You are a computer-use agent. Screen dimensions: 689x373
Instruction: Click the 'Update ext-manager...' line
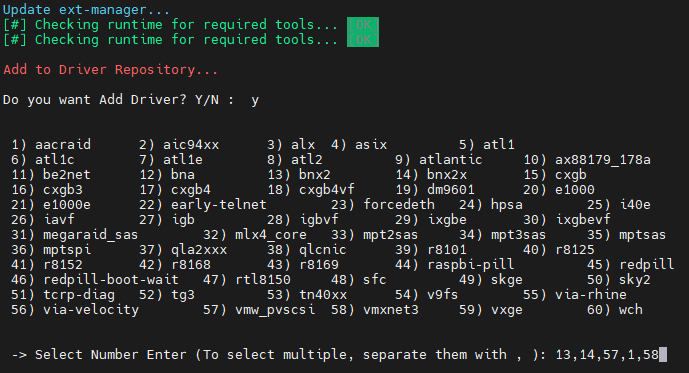[x=86, y=9]
